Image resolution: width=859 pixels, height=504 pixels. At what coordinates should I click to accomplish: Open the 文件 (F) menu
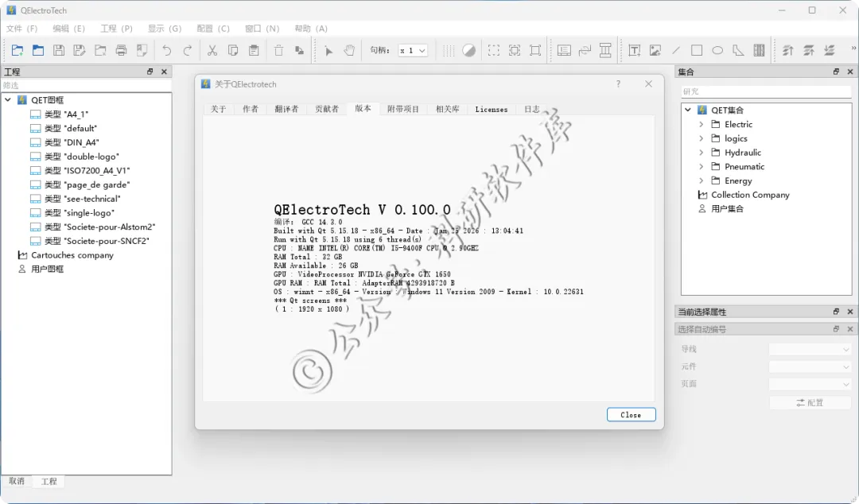(22, 29)
